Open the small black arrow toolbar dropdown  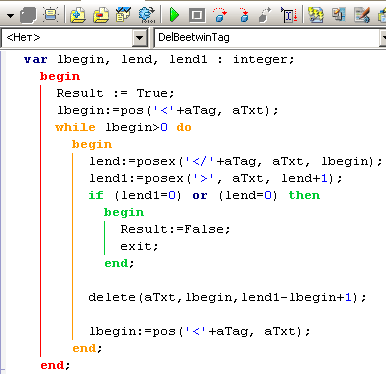coord(10,16)
